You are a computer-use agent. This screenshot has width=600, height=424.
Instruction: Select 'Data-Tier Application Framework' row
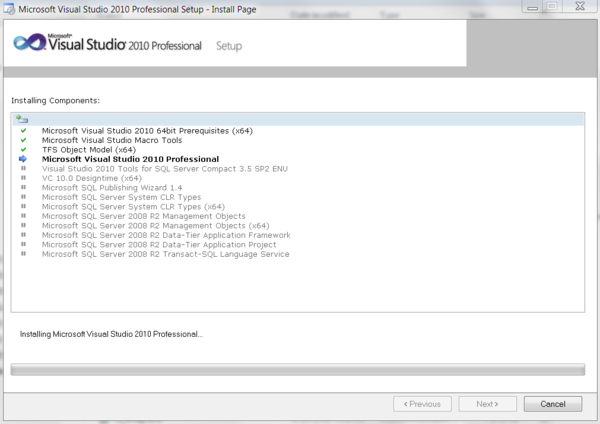click(x=166, y=235)
